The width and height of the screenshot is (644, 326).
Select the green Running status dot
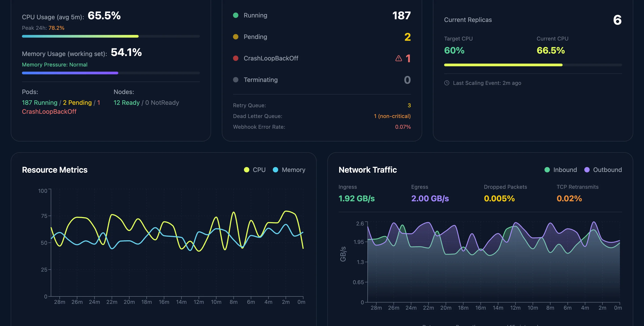coord(235,15)
